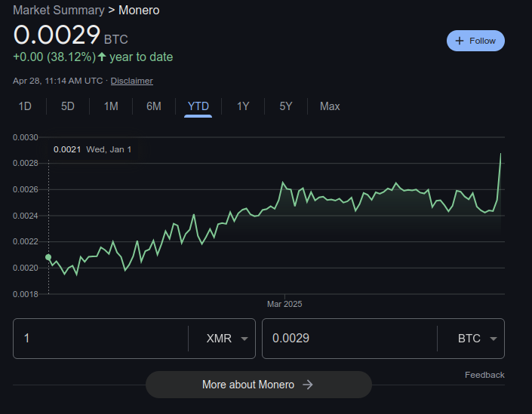
Task: Follow the Monero market summary
Action: tap(475, 41)
